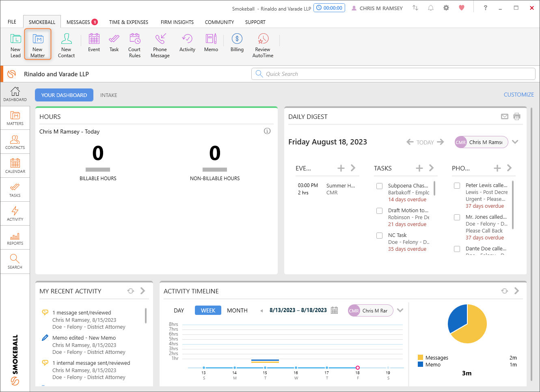Add a New Contact
The height and width of the screenshot is (392, 540).
(x=66, y=45)
